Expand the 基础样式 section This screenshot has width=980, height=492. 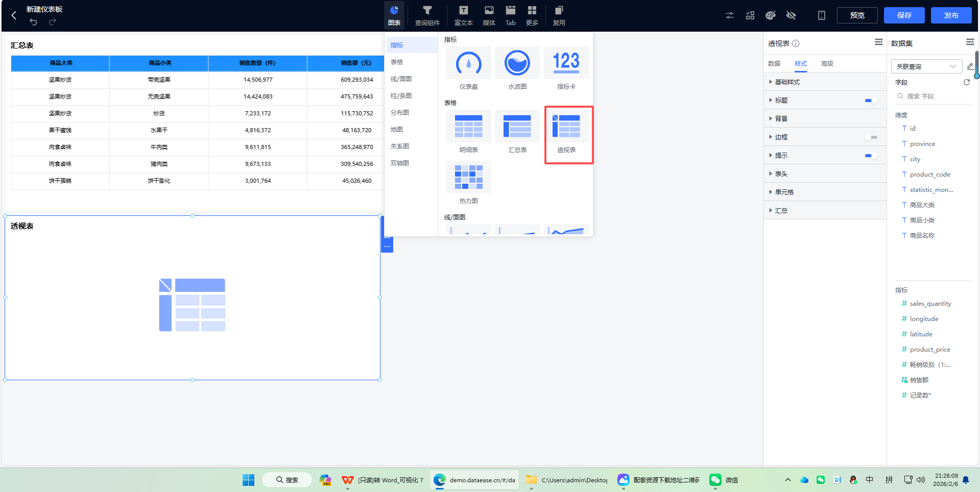tap(825, 82)
